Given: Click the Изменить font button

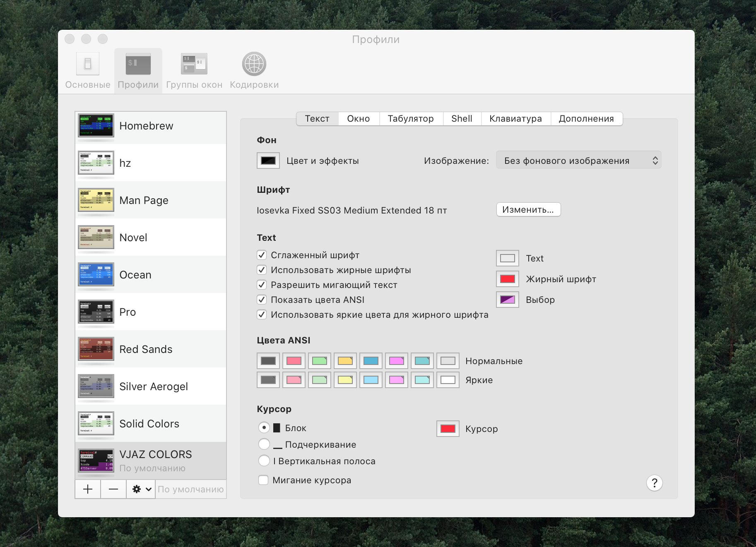Looking at the screenshot, I should [x=528, y=210].
